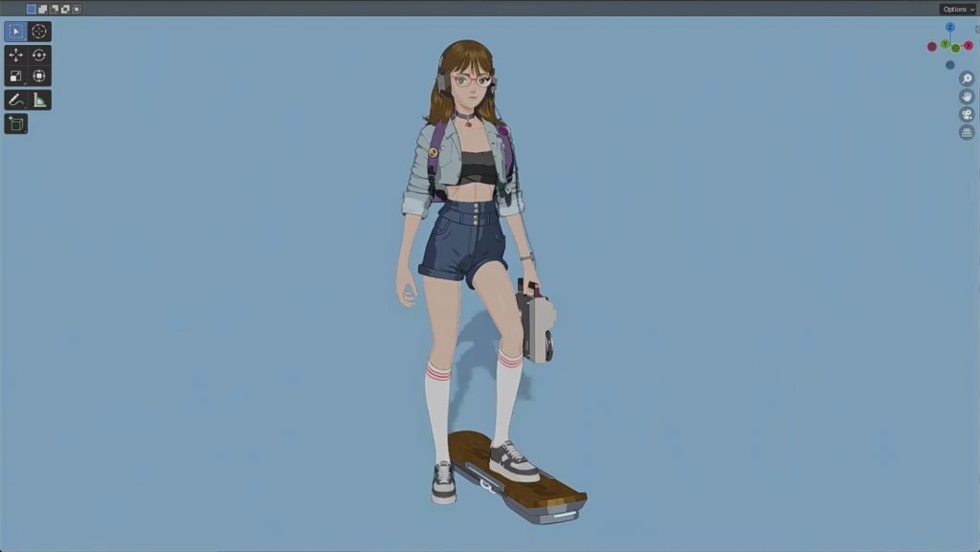Toggle the camera view button
980x552 pixels.
point(967,114)
